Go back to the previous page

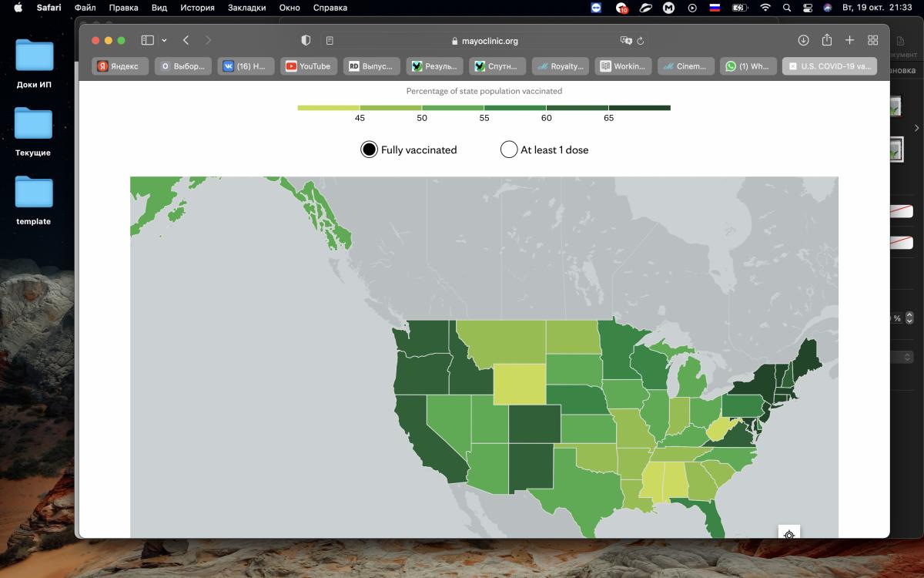[x=186, y=40]
